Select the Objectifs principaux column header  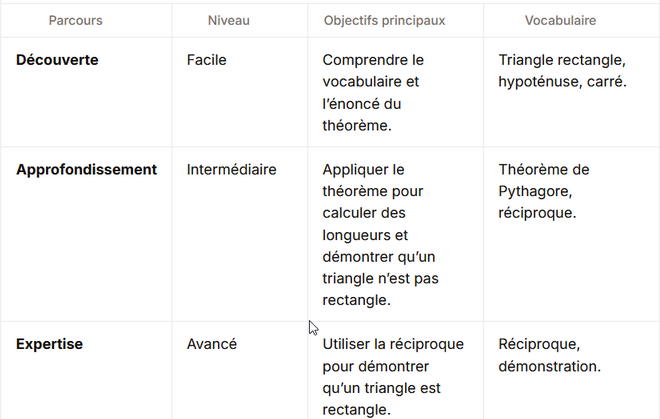[384, 20]
